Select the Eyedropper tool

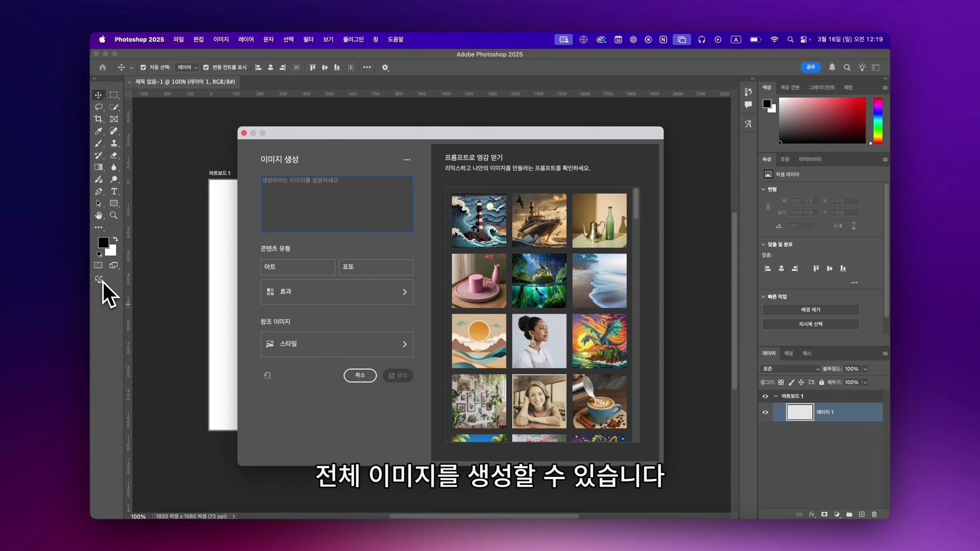(x=98, y=131)
